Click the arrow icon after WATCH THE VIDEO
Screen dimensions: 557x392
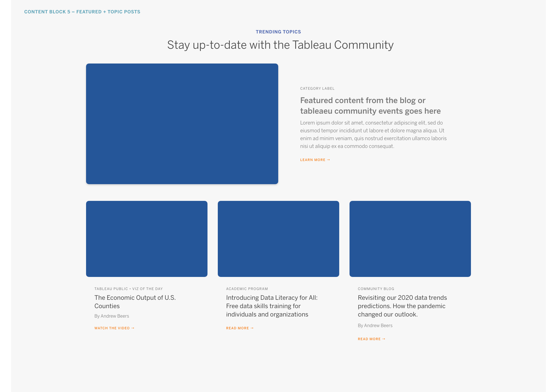coord(133,328)
